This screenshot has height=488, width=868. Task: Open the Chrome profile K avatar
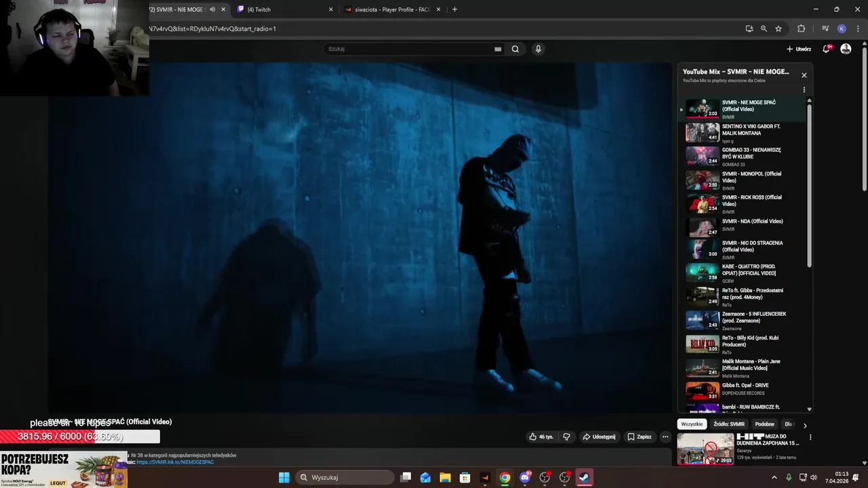tap(842, 28)
